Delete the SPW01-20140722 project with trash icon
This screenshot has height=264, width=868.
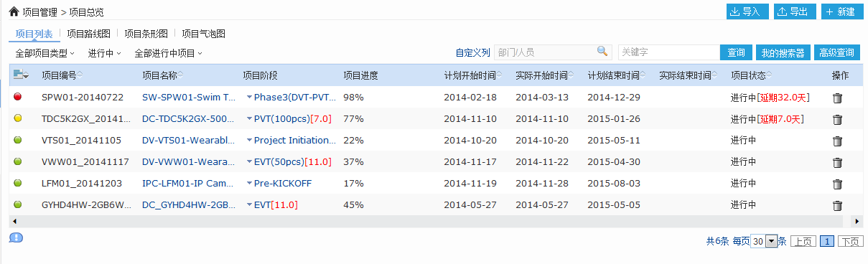pyautogui.click(x=837, y=98)
